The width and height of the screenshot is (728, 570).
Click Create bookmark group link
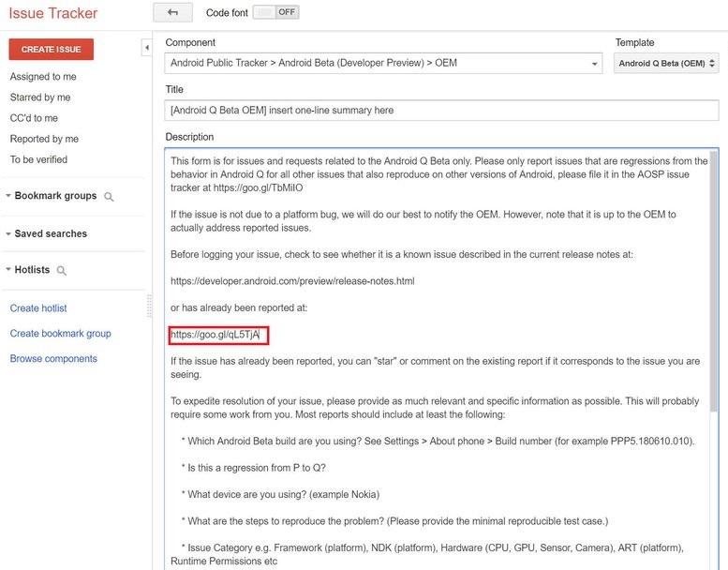60,334
